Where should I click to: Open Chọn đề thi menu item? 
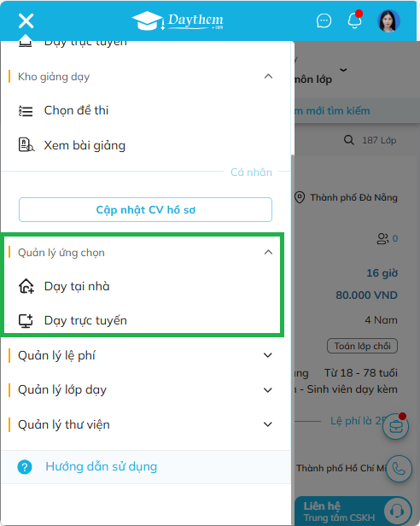pyautogui.click(x=76, y=110)
